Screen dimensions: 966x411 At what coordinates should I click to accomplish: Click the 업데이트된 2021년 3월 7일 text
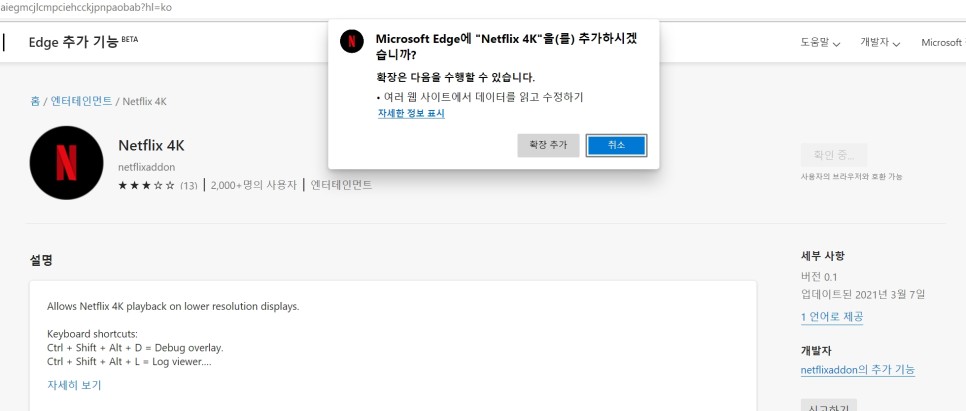pos(862,295)
